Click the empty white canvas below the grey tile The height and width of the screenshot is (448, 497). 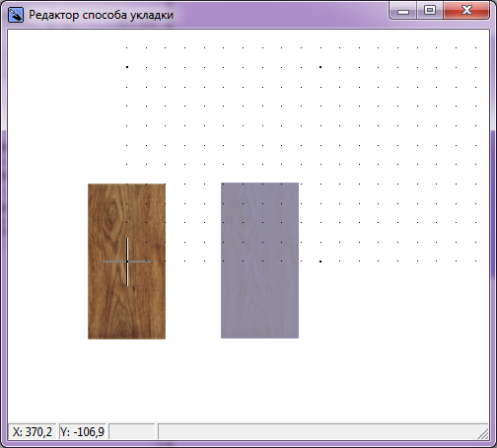[x=259, y=378]
